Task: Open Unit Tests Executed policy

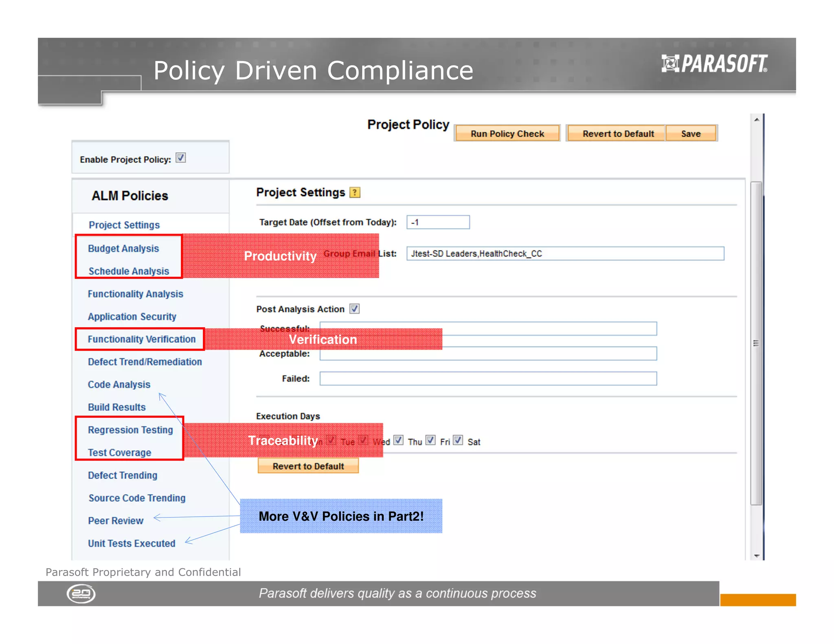Action: point(132,543)
